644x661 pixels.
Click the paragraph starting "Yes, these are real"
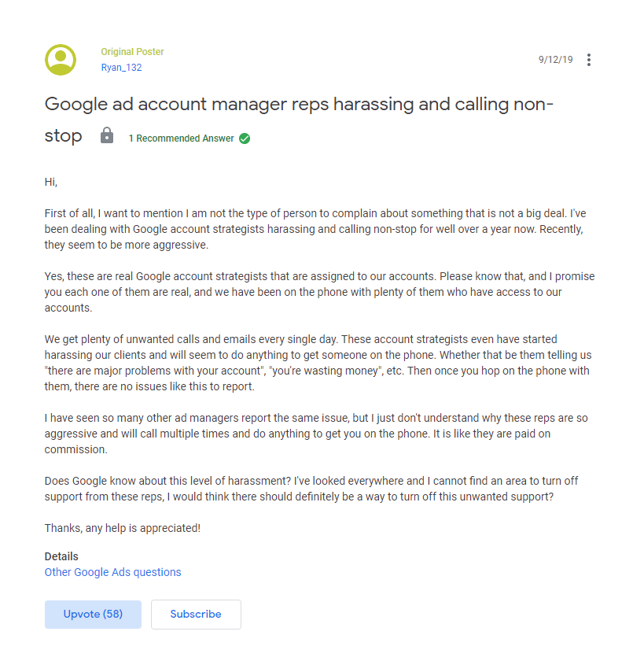[x=320, y=292]
